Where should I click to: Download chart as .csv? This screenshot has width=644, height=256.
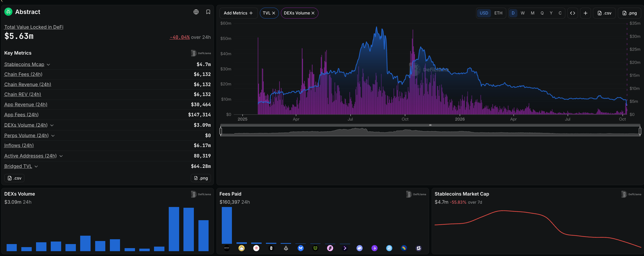604,13
